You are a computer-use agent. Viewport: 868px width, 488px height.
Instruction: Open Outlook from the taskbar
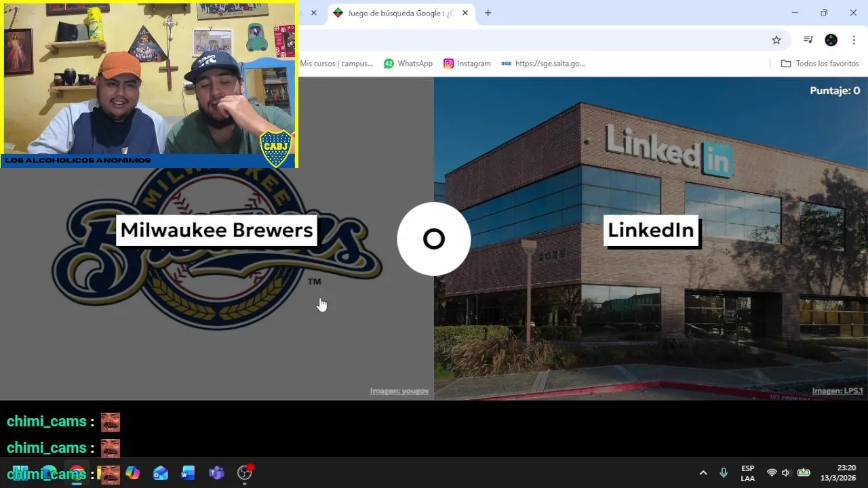(x=161, y=473)
